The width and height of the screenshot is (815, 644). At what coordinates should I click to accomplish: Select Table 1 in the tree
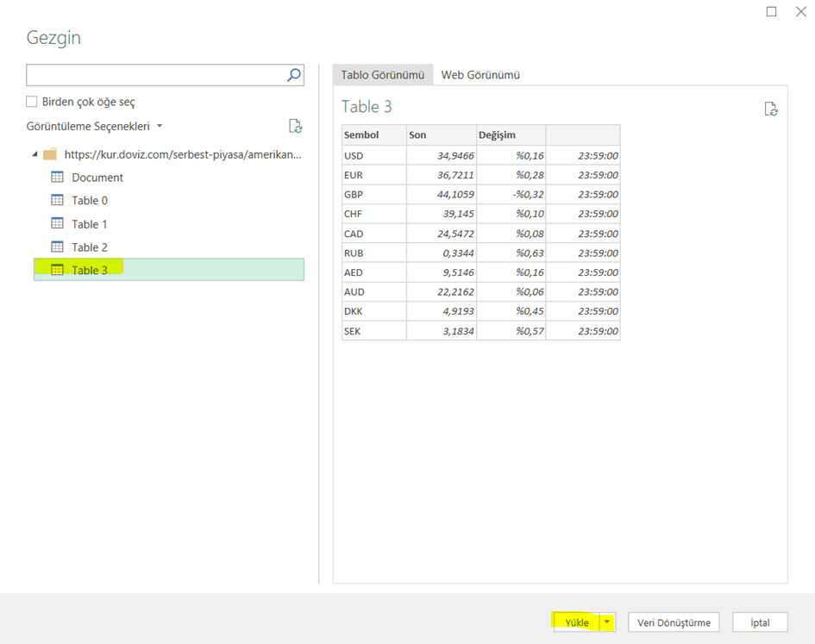tap(90, 224)
